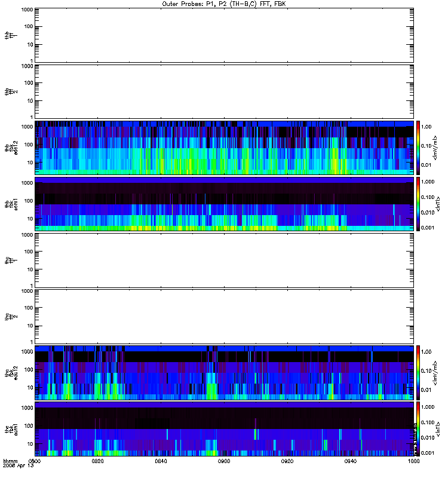
Task: Click the 0840 time axis label
Action: 161,461
